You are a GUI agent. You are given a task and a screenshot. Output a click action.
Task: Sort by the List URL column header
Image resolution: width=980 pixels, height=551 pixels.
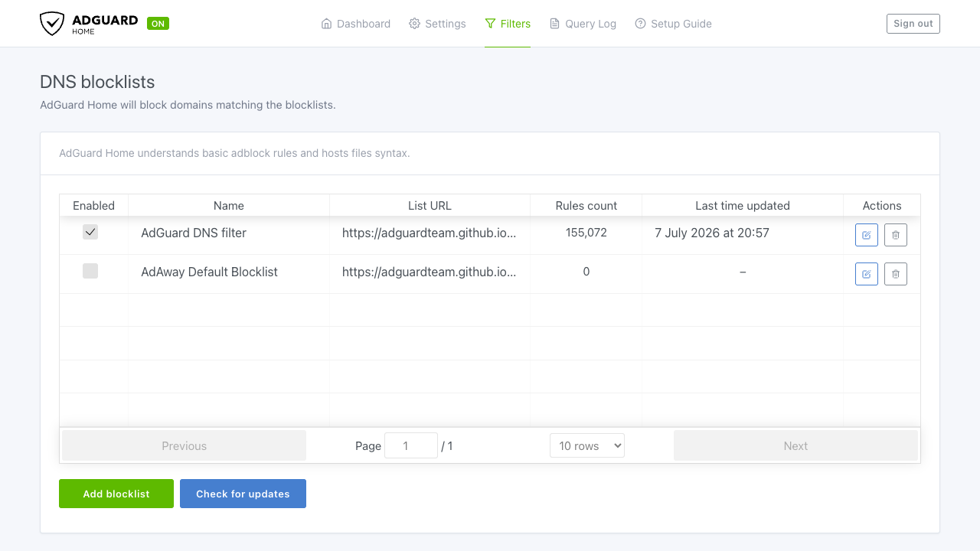pos(430,205)
